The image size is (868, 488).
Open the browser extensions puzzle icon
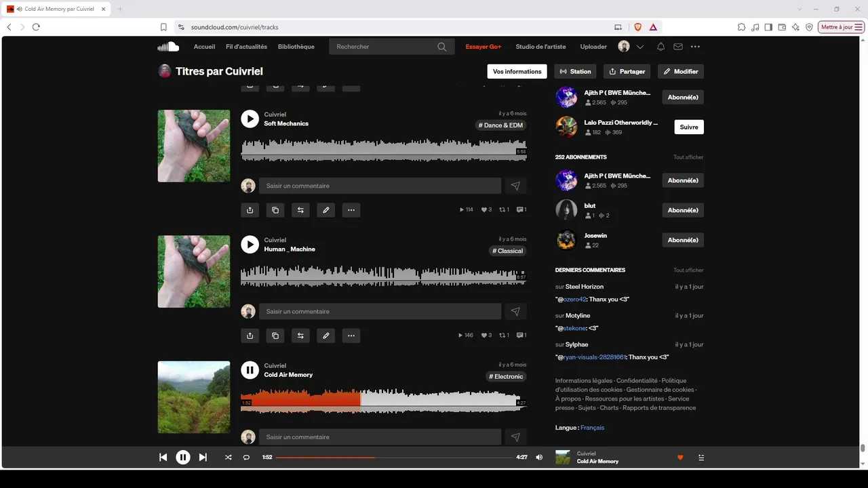[742, 27]
